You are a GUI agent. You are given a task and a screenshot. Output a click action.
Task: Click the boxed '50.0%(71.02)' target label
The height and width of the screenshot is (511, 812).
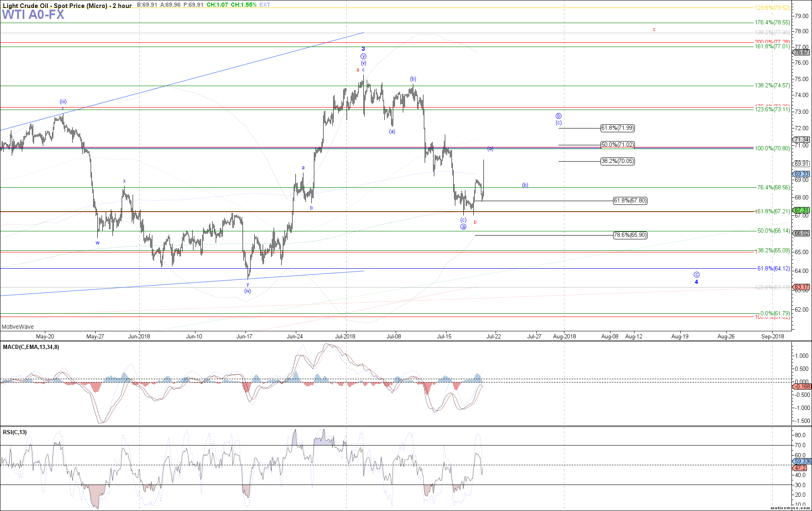(618, 145)
